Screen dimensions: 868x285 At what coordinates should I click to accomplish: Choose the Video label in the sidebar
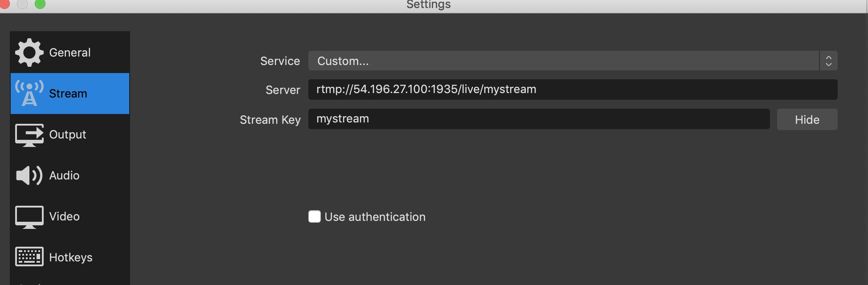[64, 216]
